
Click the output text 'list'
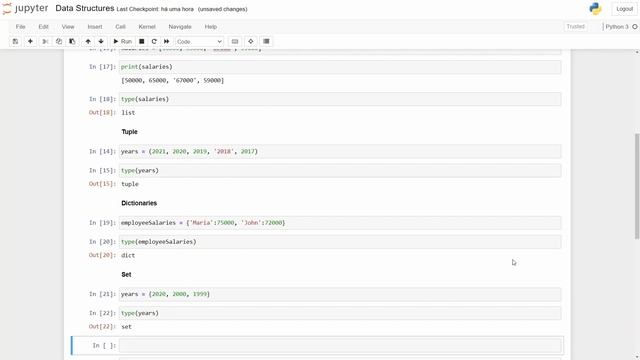(x=128, y=113)
